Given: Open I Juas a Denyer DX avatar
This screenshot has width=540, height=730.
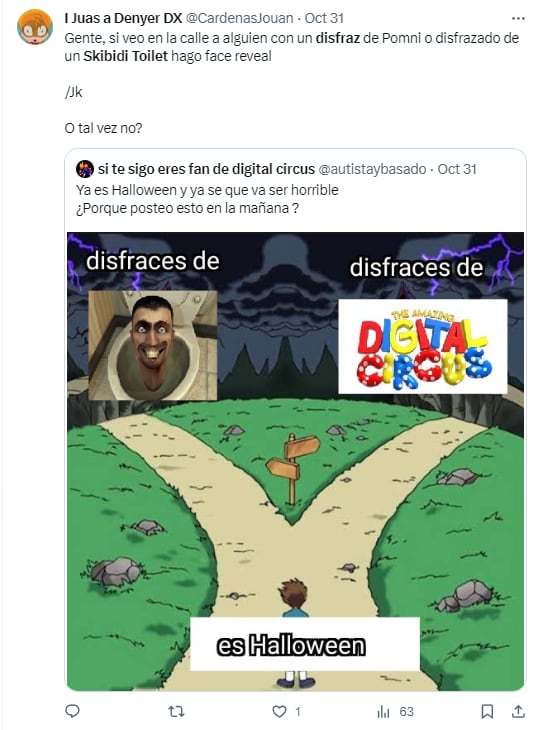Looking at the screenshot, I should (35, 27).
